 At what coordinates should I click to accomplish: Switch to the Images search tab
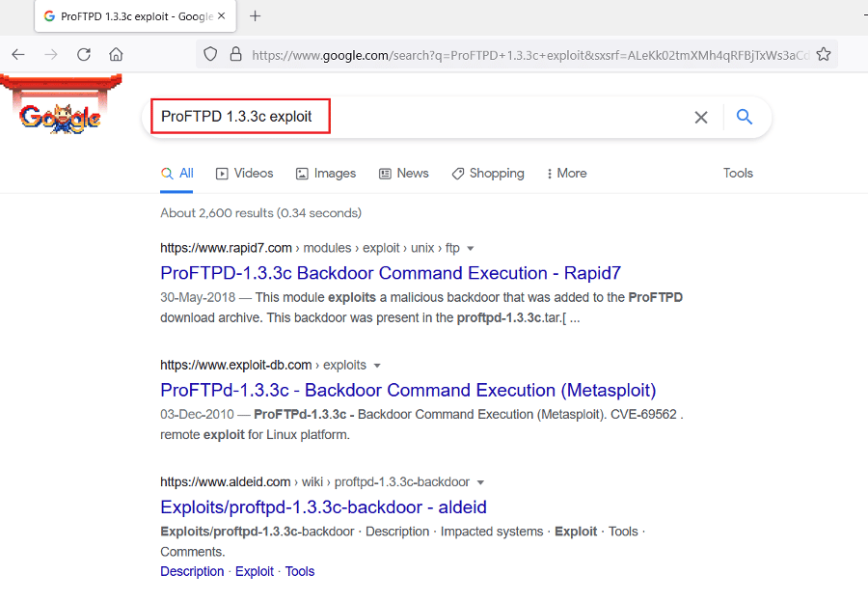(326, 174)
